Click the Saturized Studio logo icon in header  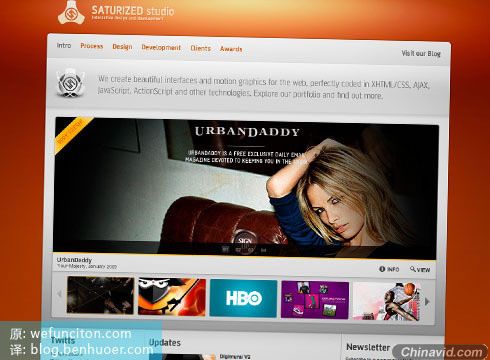tap(71, 13)
